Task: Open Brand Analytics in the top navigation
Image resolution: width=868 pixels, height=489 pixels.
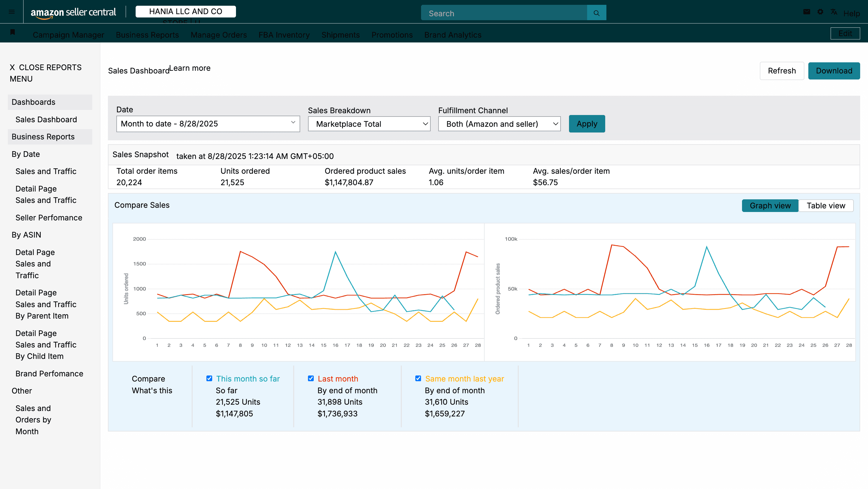Action: click(x=452, y=35)
